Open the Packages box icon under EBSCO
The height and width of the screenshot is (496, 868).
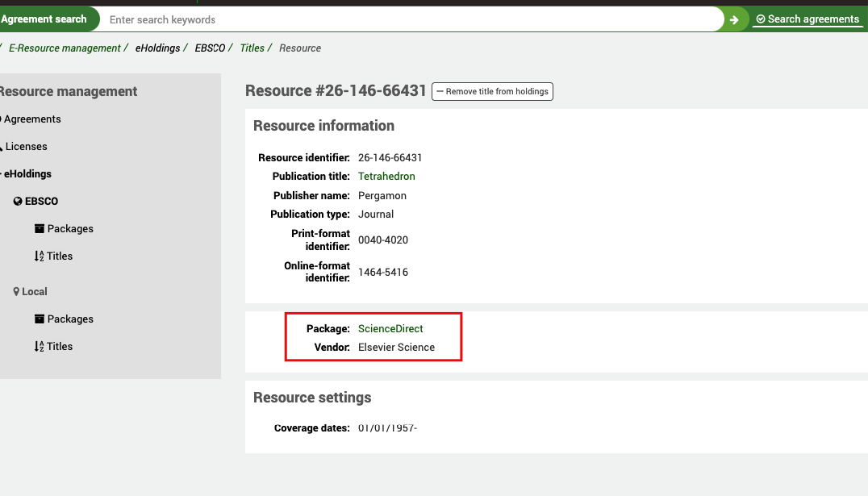[39, 228]
